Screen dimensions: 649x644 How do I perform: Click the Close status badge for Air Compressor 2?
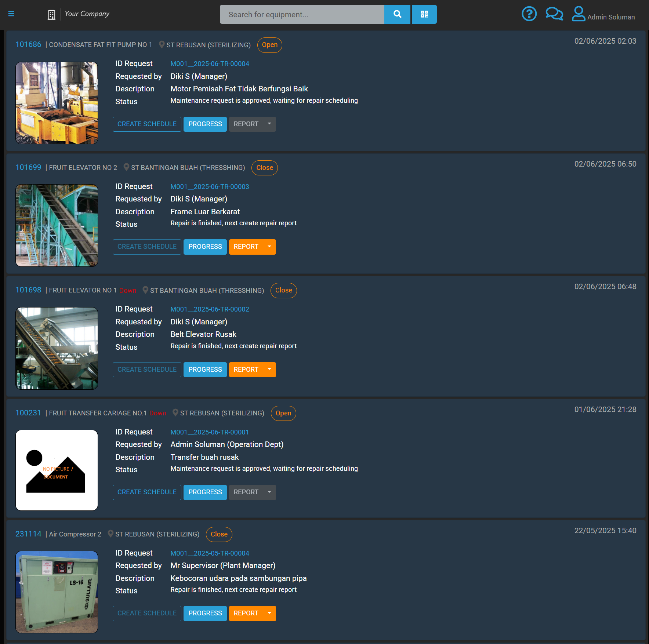(219, 534)
